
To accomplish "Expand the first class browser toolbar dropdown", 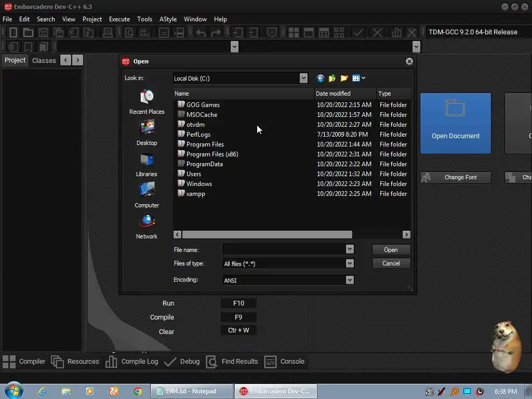I will pos(234,47).
